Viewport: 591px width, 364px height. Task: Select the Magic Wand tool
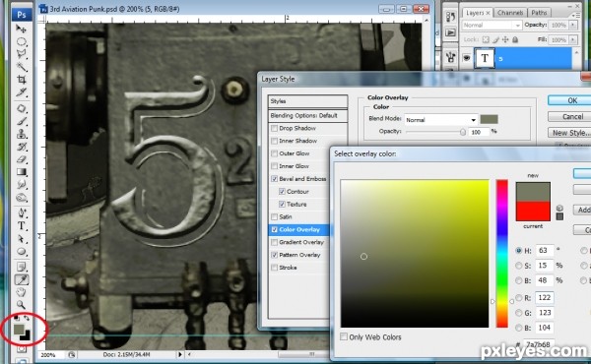pyautogui.click(x=21, y=67)
